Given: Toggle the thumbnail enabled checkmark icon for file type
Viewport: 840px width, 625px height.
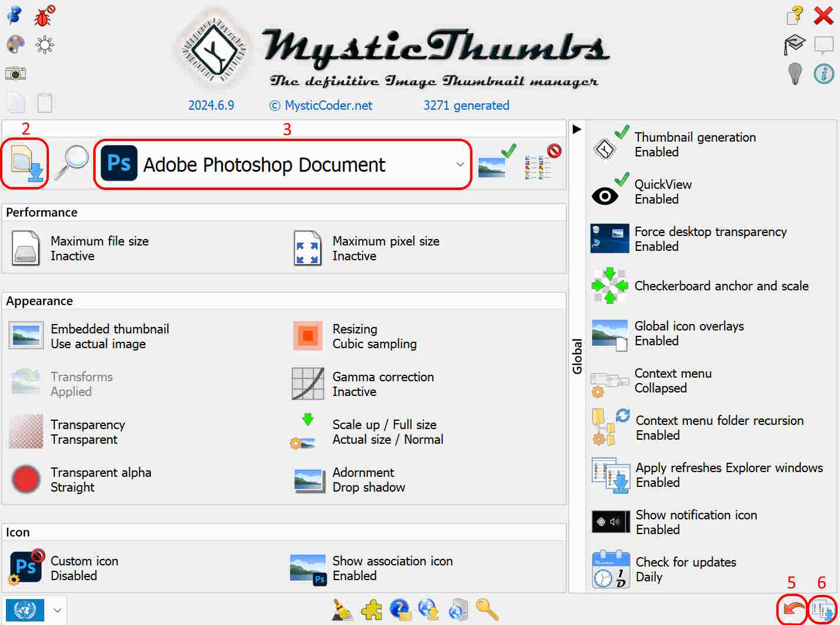Looking at the screenshot, I should (497, 161).
